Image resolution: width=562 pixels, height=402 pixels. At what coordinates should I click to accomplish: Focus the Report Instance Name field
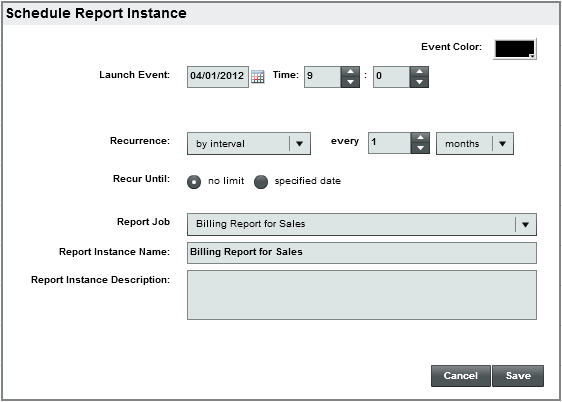click(362, 253)
